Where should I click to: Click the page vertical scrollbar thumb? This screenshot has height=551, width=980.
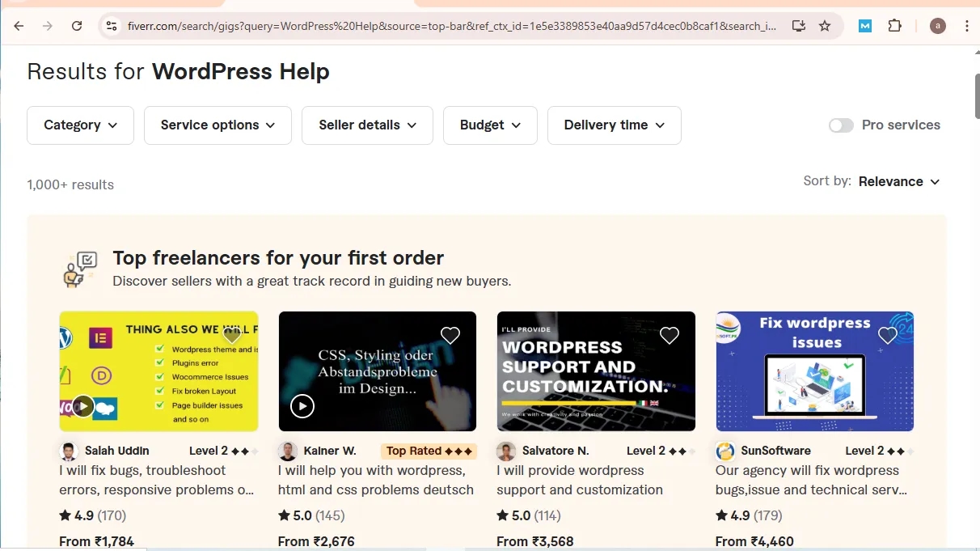click(977, 95)
